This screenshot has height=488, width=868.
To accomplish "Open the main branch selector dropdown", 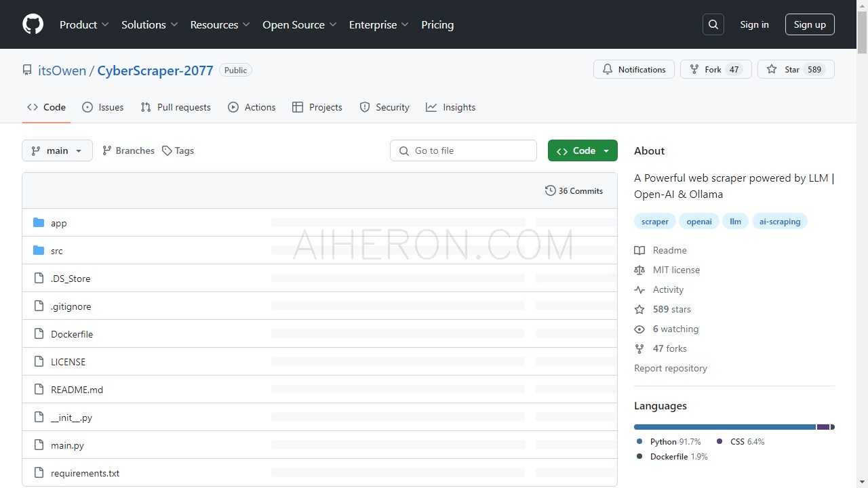I will 58,150.
